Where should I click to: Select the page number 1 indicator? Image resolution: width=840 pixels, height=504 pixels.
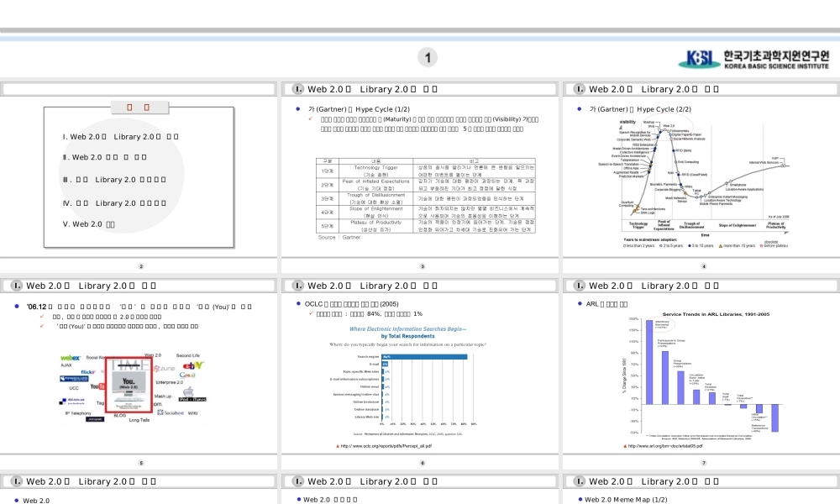428,57
